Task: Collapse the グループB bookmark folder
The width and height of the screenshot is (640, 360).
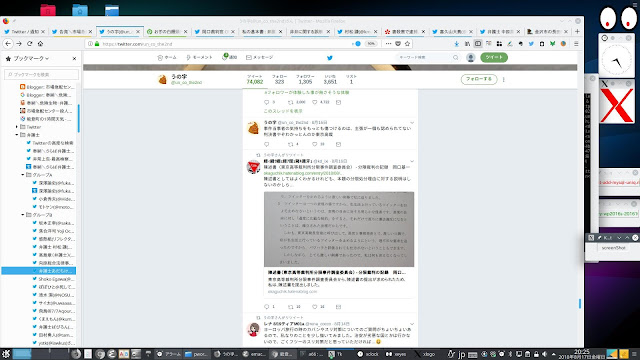Action: (23, 215)
